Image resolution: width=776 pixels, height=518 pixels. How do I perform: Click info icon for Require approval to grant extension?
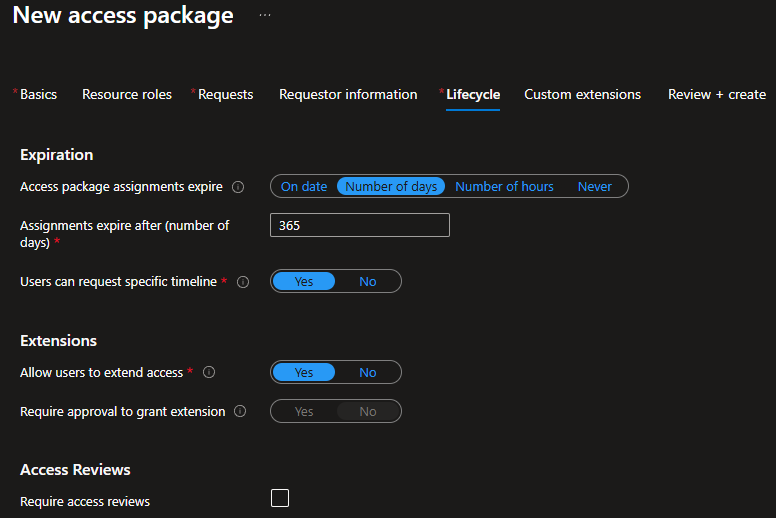(240, 411)
